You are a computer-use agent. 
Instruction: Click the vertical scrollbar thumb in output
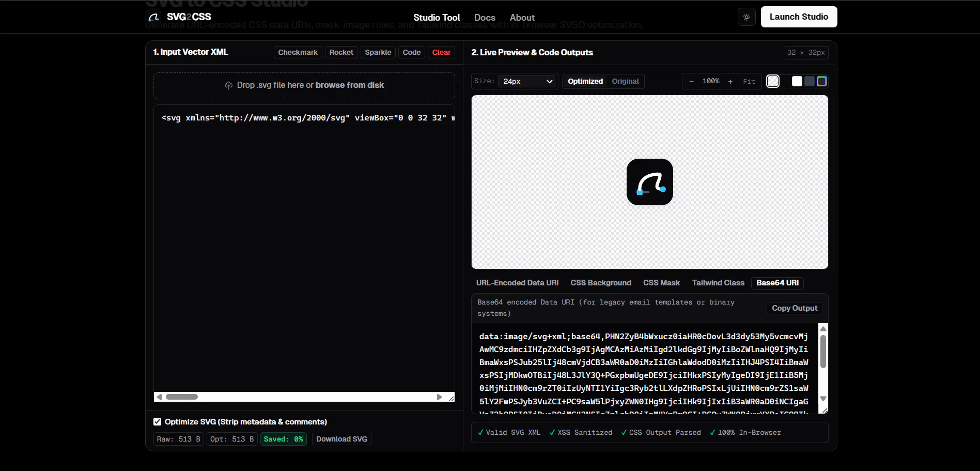pos(823,352)
